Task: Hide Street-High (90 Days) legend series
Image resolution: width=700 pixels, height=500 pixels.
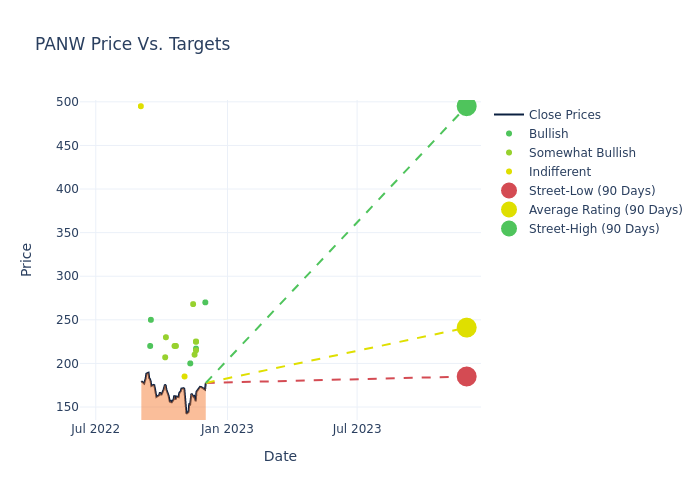Action: 593,229
